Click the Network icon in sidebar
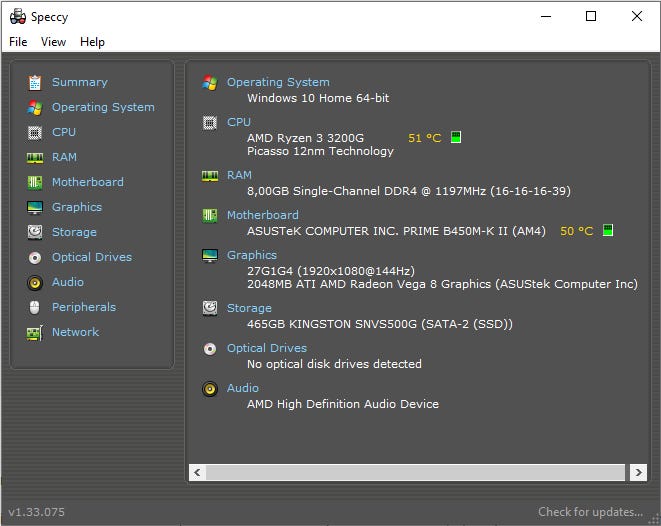 click(x=35, y=332)
